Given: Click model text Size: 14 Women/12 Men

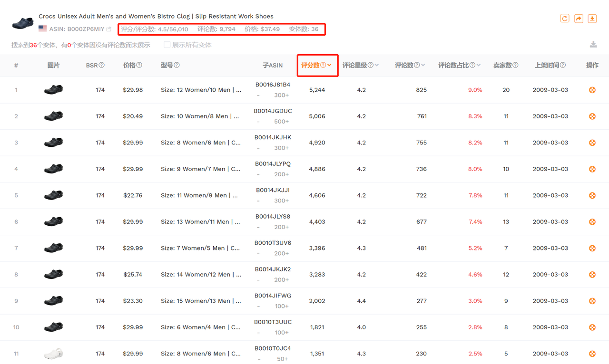Looking at the screenshot, I should click(201, 275).
